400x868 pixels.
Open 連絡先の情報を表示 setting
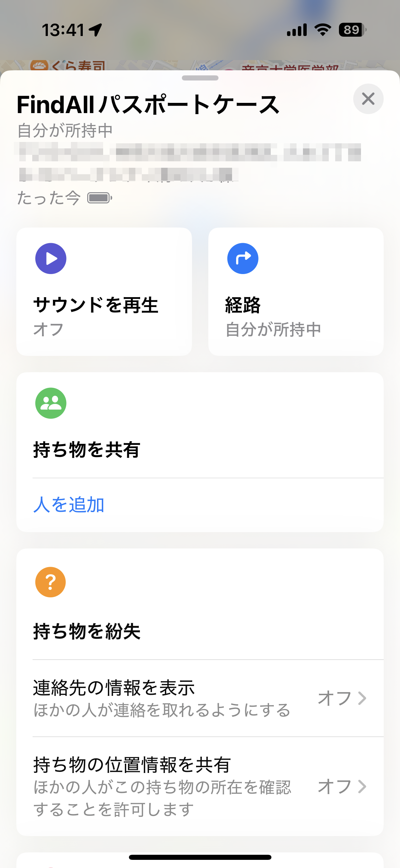(x=163, y=698)
